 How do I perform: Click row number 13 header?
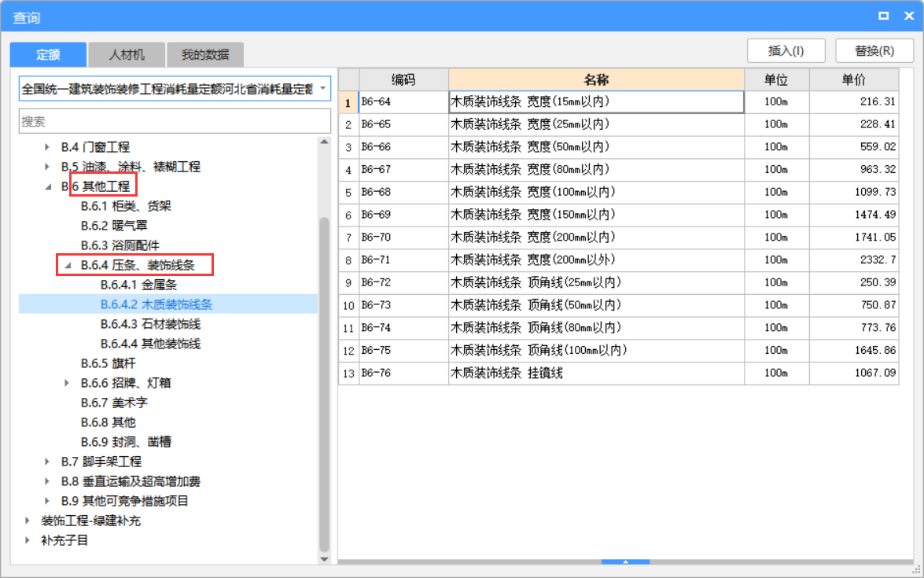[x=348, y=373]
